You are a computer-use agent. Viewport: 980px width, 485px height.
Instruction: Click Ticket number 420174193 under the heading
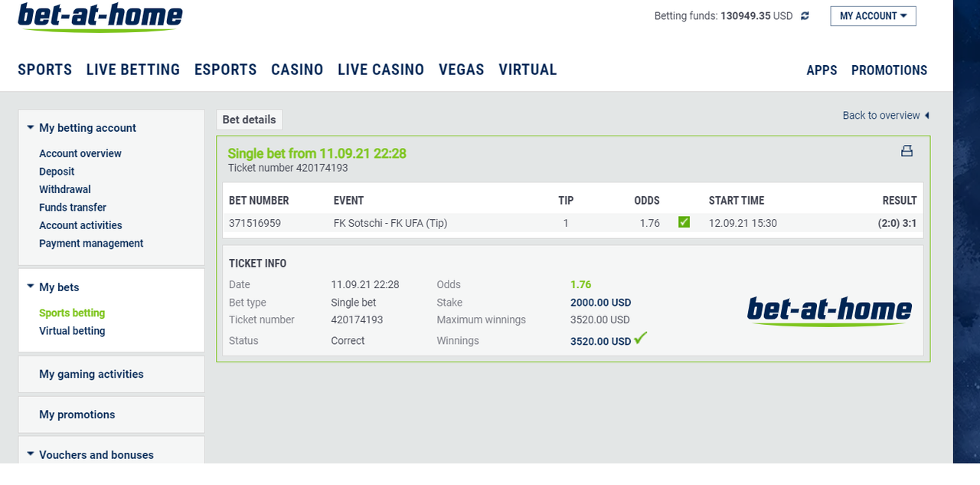click(x=288, y=168)
